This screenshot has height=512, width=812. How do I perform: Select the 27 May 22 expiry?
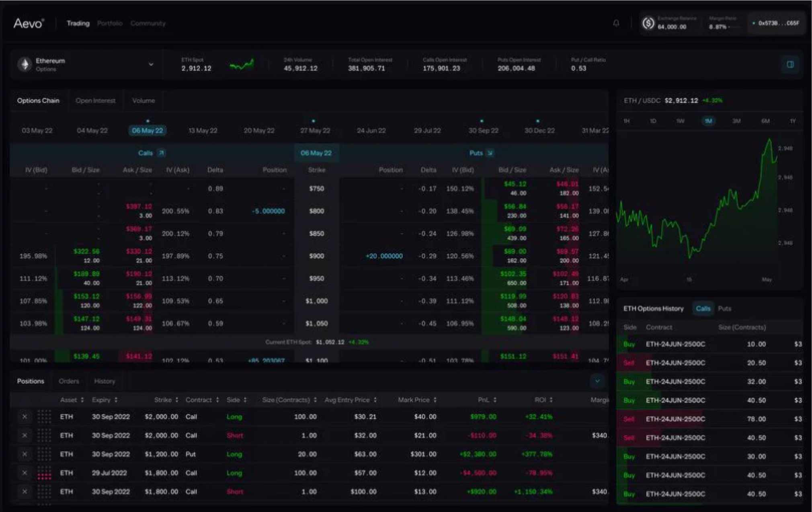tap(315, 130)
